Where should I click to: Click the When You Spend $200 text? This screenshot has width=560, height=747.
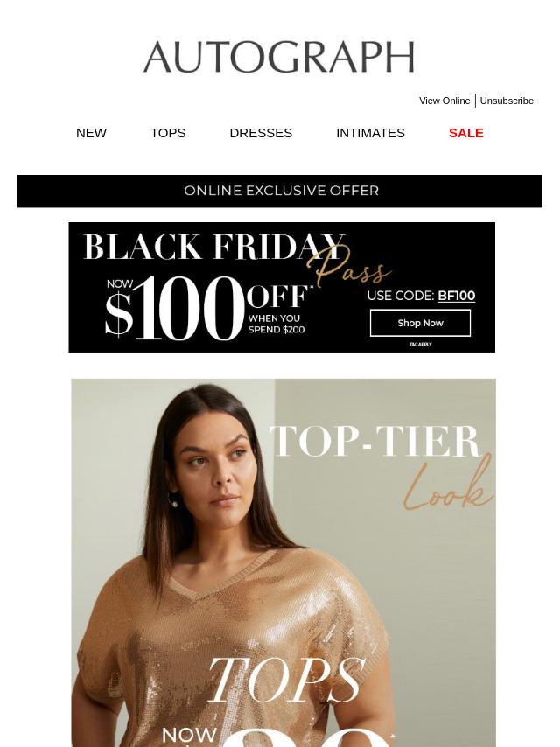[x=276, y=324]
